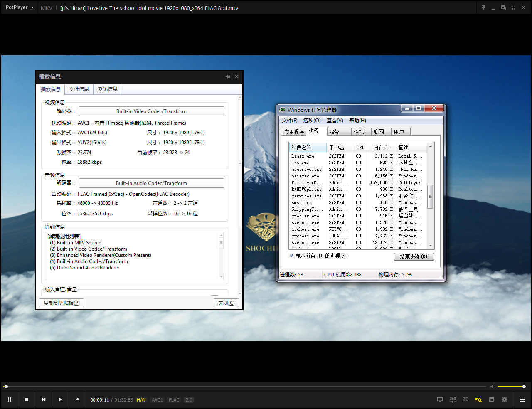Switch to the 文件信息 tab
This screenshot has width=532, height=409.
click(x=79, y=89)
